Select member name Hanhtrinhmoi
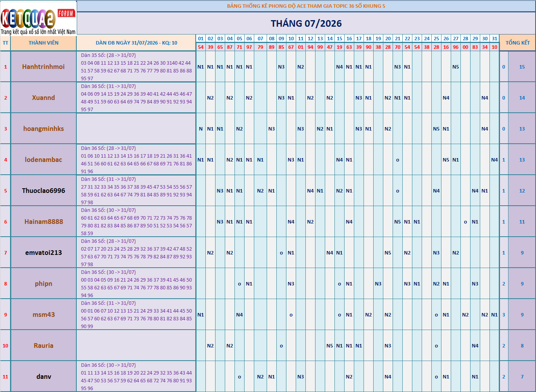Viewport: 536px width, 392px height. click(43, 67)
